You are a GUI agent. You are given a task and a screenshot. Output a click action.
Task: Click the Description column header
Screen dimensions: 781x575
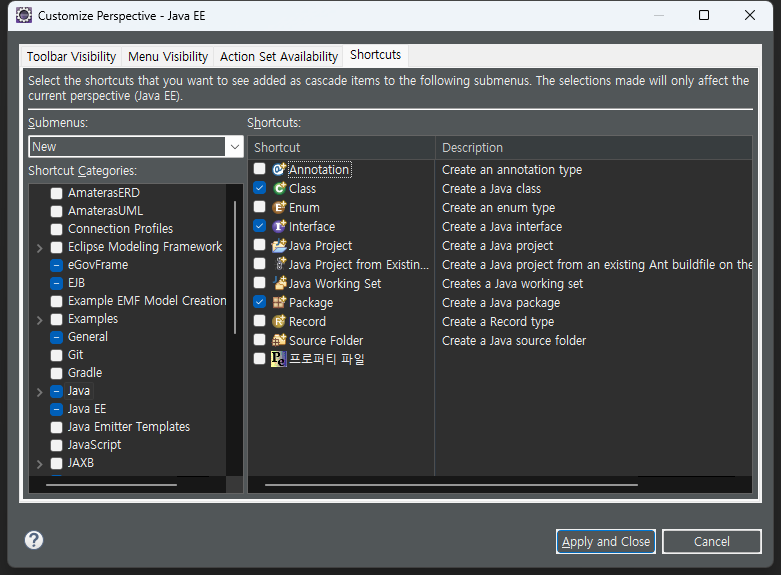pos(593,147)
